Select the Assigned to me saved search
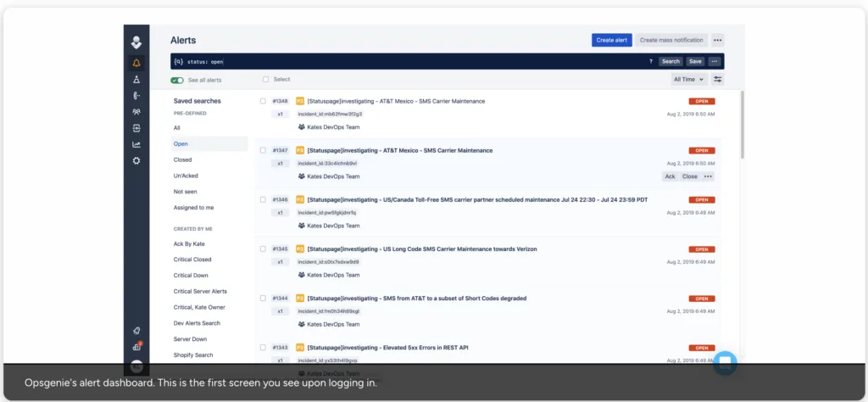The height and width of the screenshot is (402, 868). click(x=194, y=208)
